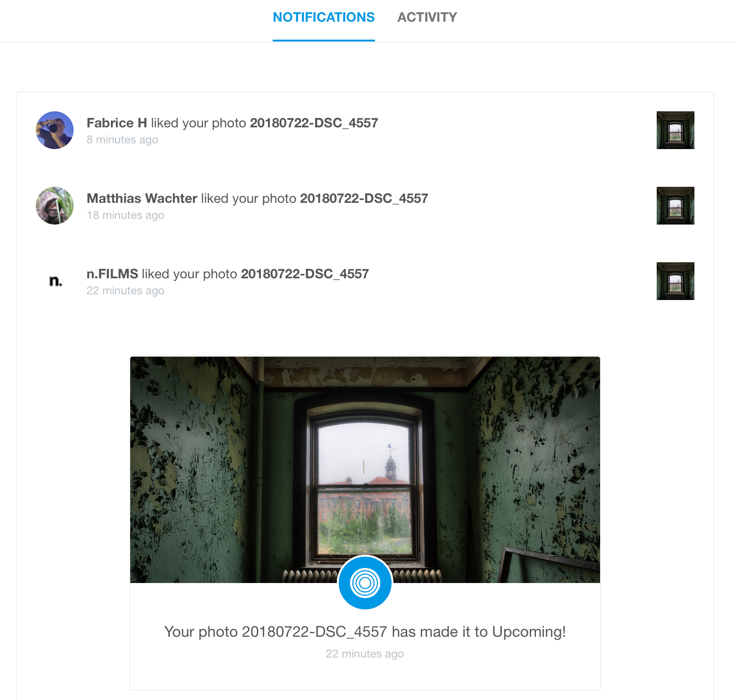Open photo title in Fabrice H notification

click(x=314, y=123)
